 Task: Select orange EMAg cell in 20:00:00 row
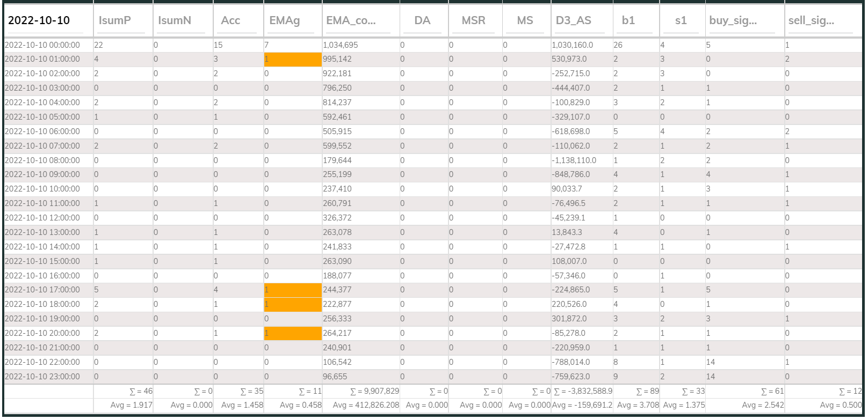coord(293,333)
